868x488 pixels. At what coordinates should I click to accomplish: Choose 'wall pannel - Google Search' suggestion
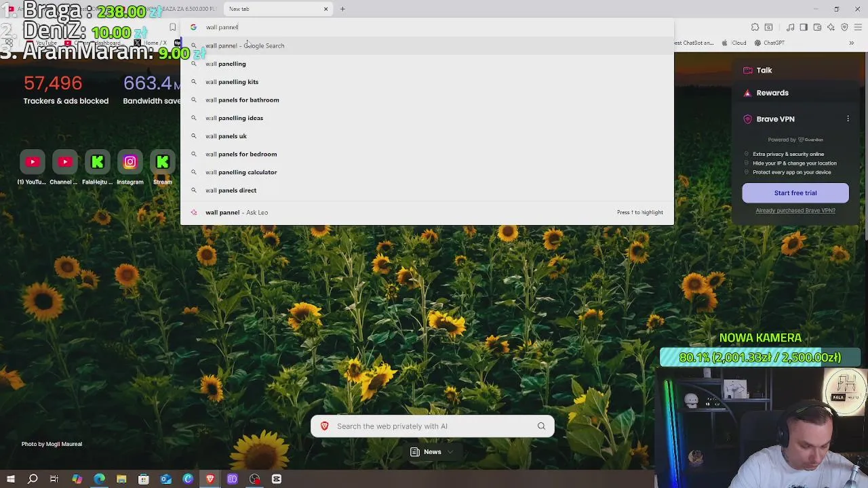click(x=427, y=45)
